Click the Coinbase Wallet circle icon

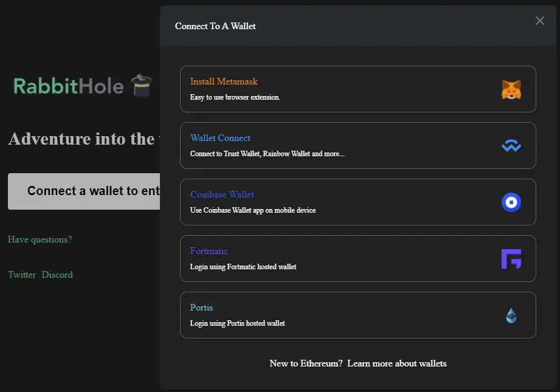(511, 202)
